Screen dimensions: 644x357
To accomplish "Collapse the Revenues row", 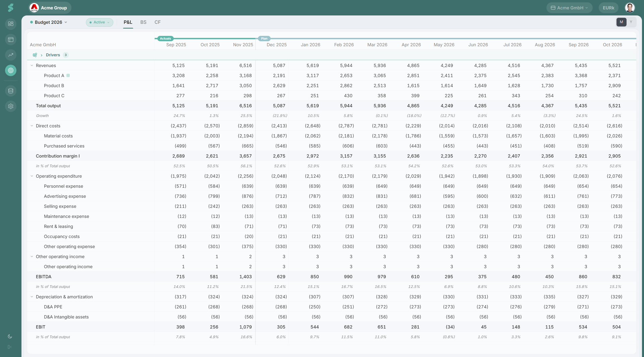I will tap(32, 66).
